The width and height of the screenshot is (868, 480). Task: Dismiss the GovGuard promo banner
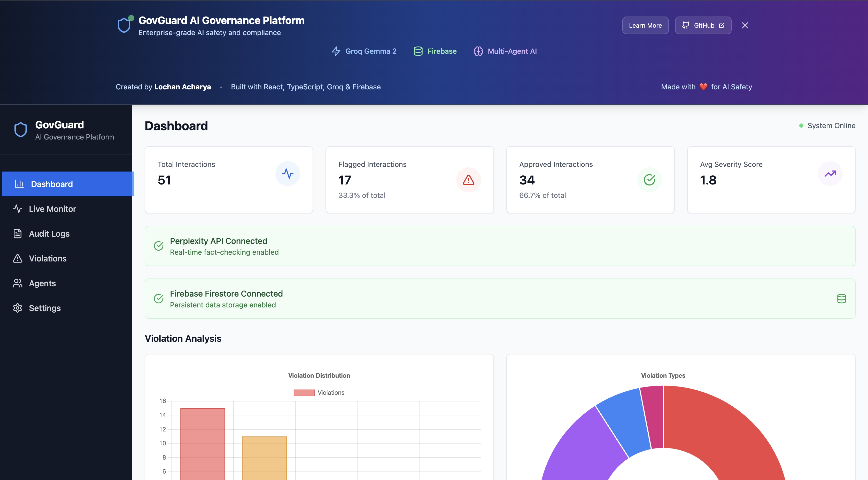tap(745, 25)
